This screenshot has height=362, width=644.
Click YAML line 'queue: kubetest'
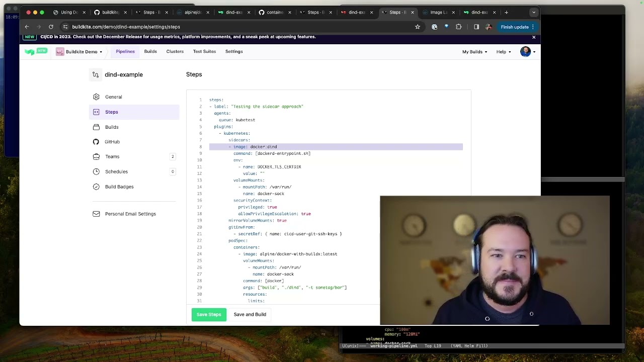pos(237,120)
